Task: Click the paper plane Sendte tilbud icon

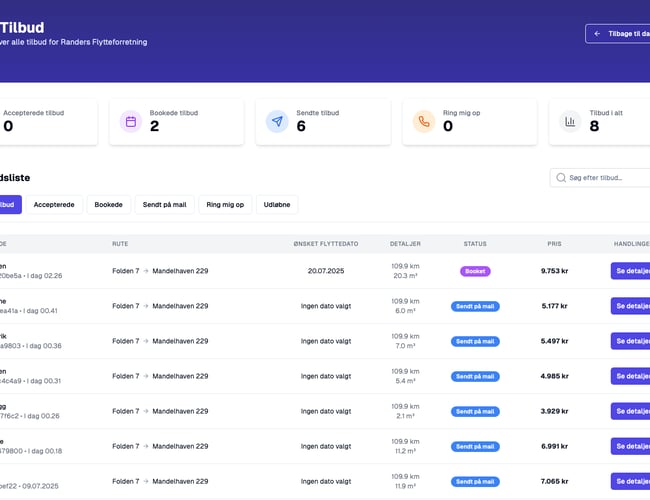Action: pos(277,122)
